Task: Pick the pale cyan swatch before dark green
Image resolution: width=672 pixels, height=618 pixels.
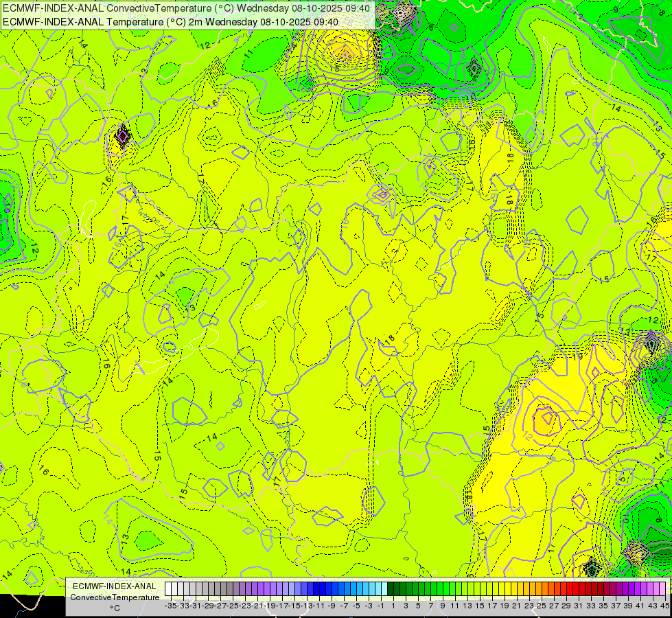Action: click(x=384, y=589)
